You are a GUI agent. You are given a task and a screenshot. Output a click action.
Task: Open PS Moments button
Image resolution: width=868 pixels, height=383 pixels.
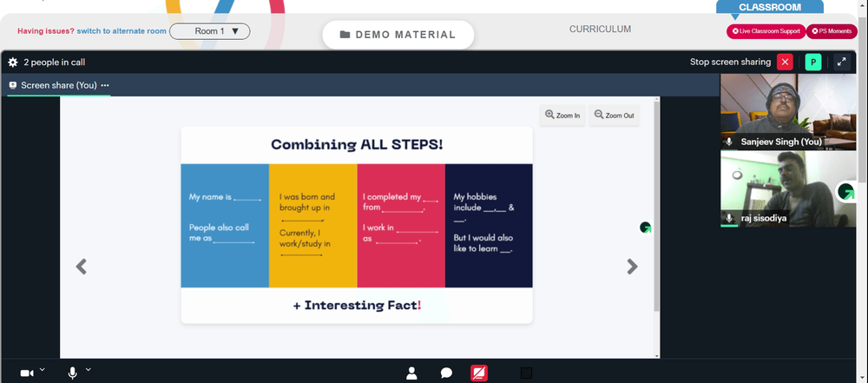[832, 31]
